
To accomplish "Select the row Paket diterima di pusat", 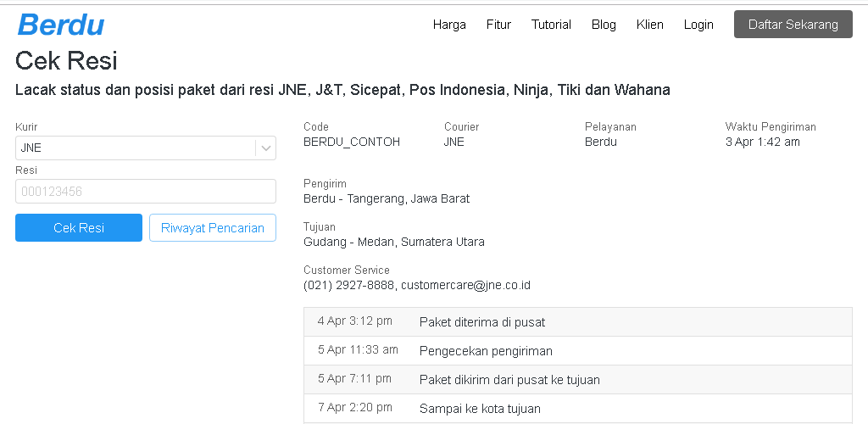I will 578,322.
